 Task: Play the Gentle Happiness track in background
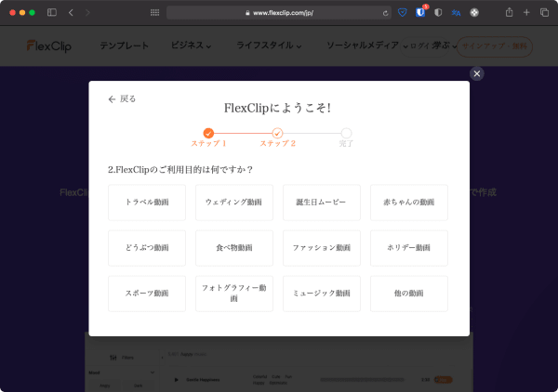(x=176, y=380)
